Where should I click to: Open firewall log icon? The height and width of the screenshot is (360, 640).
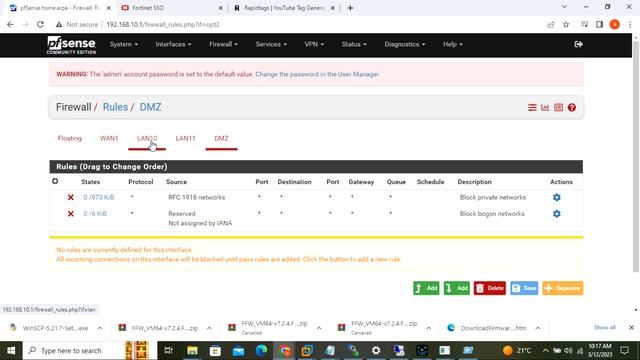pos(558,107)
